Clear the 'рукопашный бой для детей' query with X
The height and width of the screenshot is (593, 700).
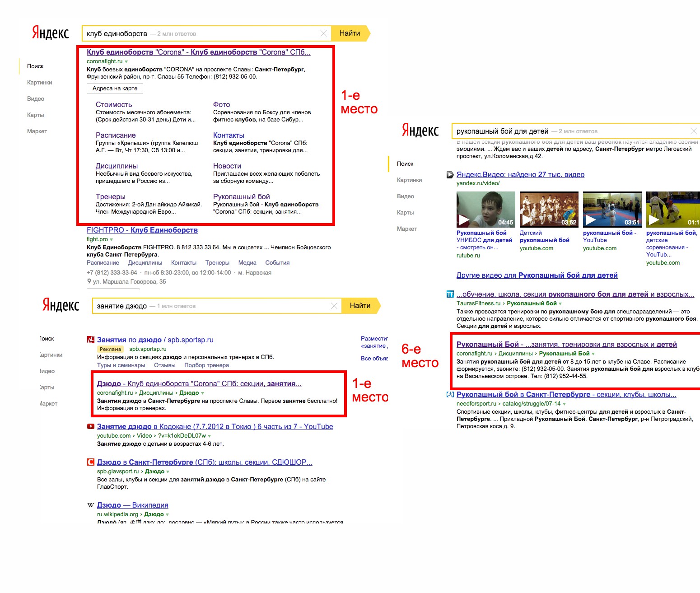click(694, 131)
